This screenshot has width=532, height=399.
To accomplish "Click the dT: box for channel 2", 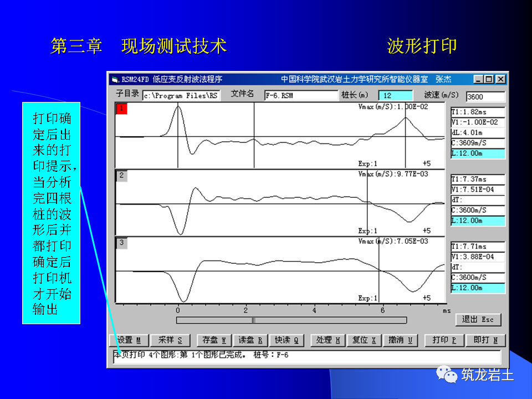I will coord(478,200).
